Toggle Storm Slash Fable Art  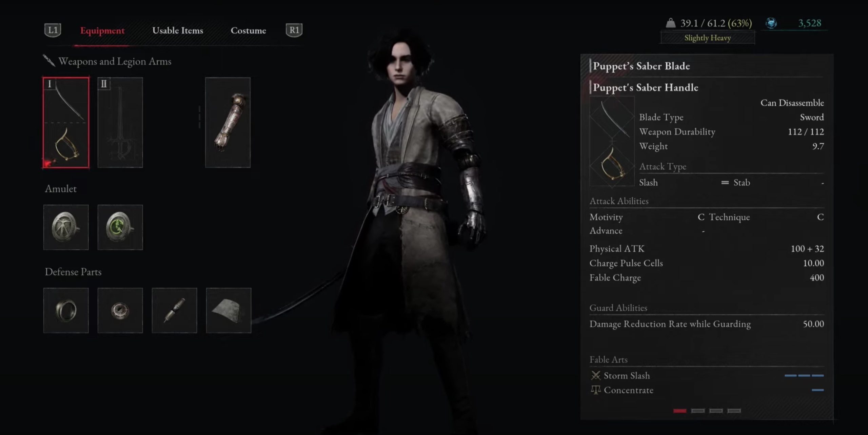coord(626,376)
